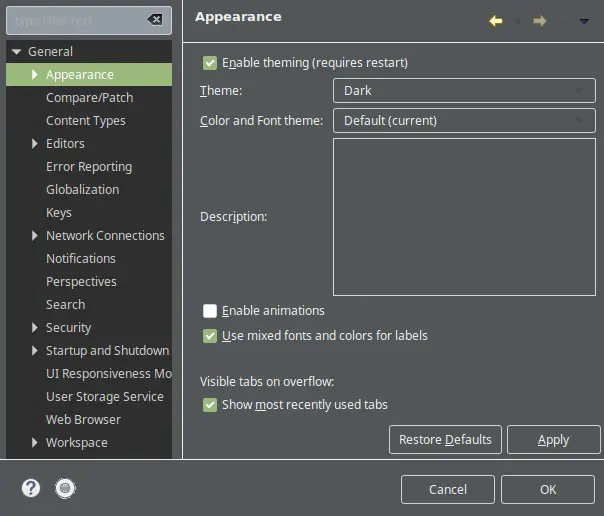Open the Theme dropdown showing Dark

[x=464, y=90]
